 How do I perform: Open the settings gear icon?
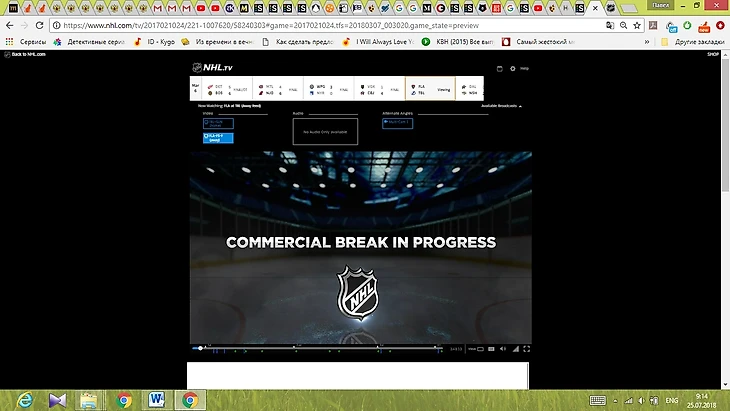[512, 68]
